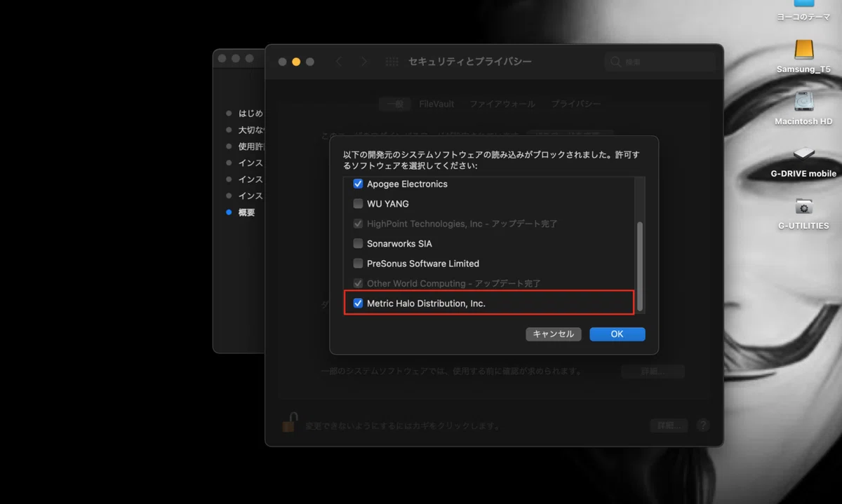The height and width of the screenshot is (504, 842).
Task: Open the Samsung_T5 drive icon
Action: (x=804, y=50)
